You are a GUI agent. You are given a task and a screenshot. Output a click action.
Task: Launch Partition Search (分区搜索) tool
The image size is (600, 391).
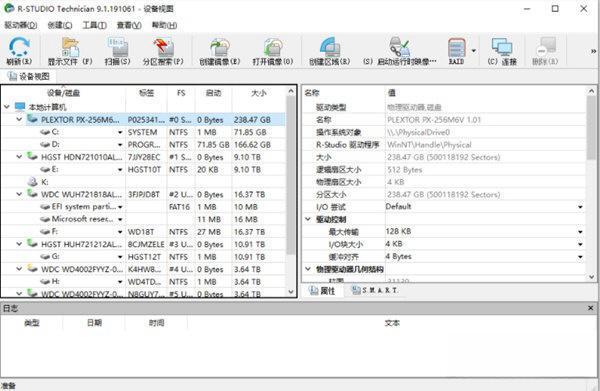click(x=163, y=51)
